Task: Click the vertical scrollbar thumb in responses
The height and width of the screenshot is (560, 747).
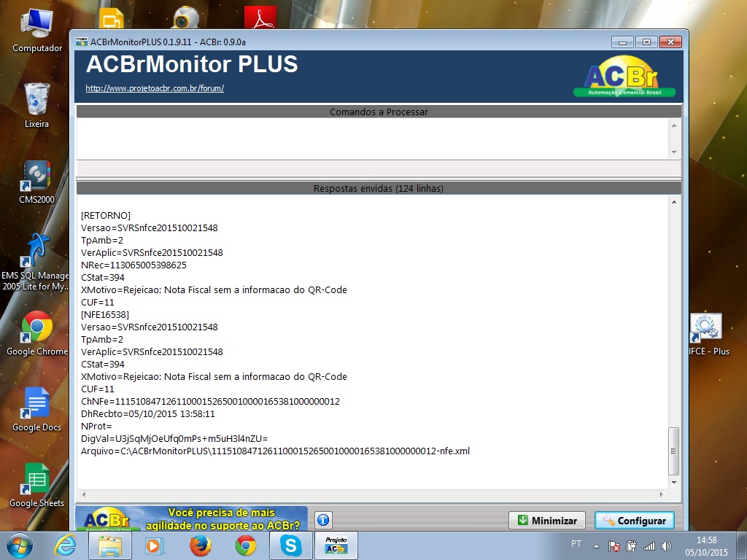Action: click(x=673, y=451)
